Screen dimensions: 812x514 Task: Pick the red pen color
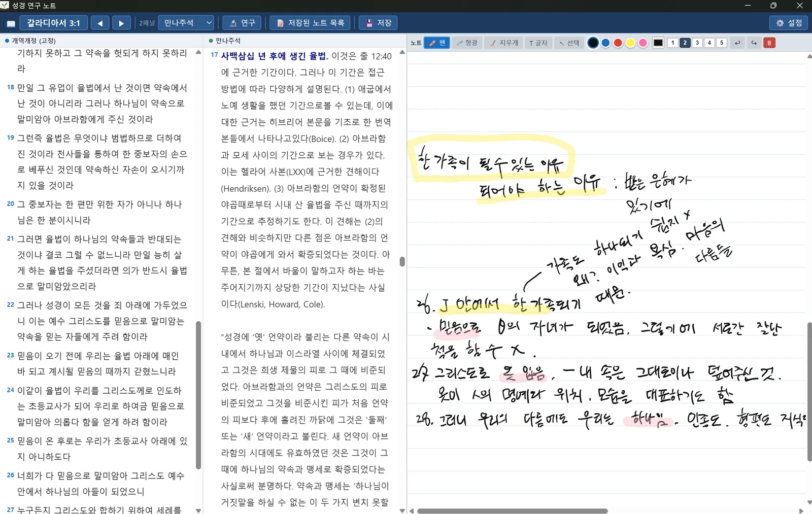pos(618,43)
